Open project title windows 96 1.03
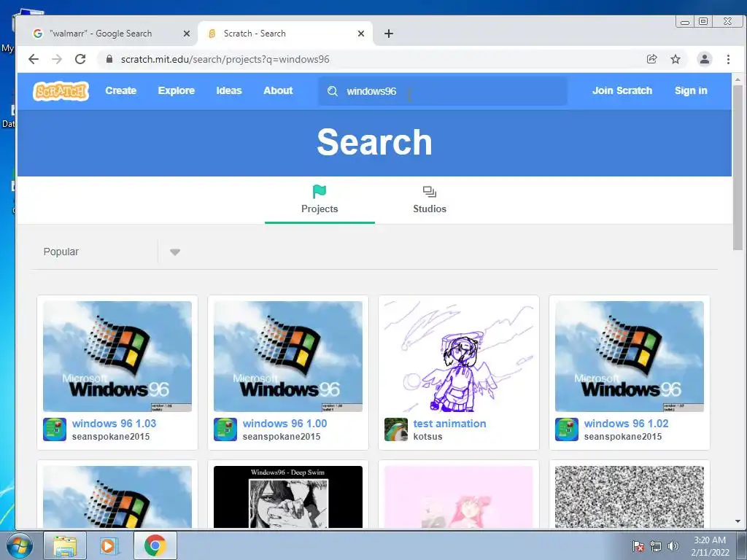This screenshot has height=560, width=747. tap(114, 424)
